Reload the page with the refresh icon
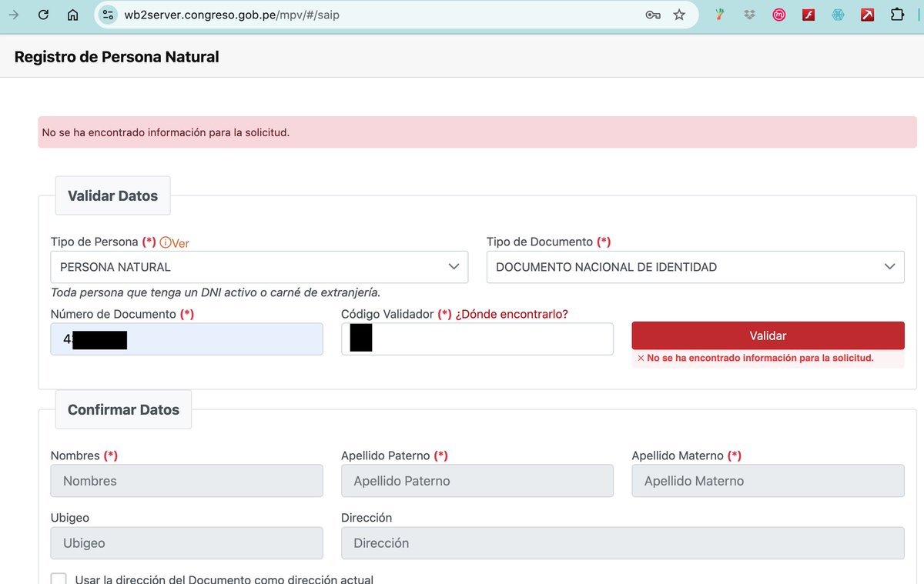The width and height of the screenshot is (924, 584). [x=43, y=15]
